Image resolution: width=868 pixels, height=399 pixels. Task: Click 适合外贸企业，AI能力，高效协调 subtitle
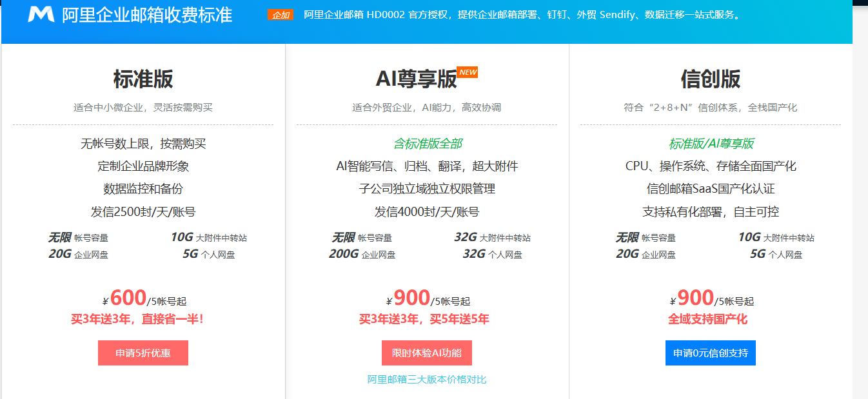point(427,108)
